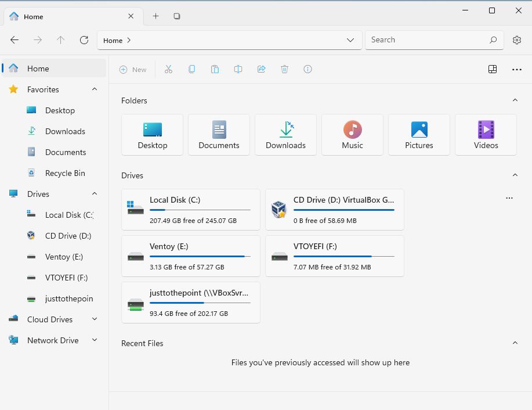Screen dimensions: 532x410
Task: Click the Paste clipboard icon
Action: (x=215, y=69)
